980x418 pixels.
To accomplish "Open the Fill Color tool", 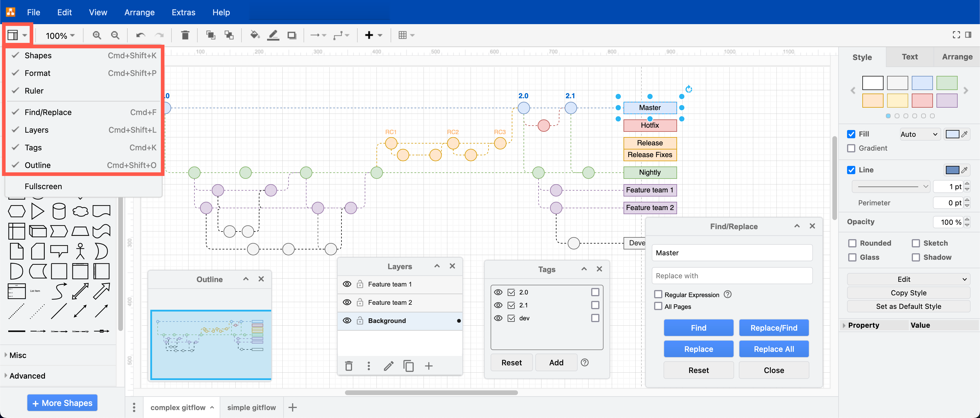I will (x=254, y=35).
